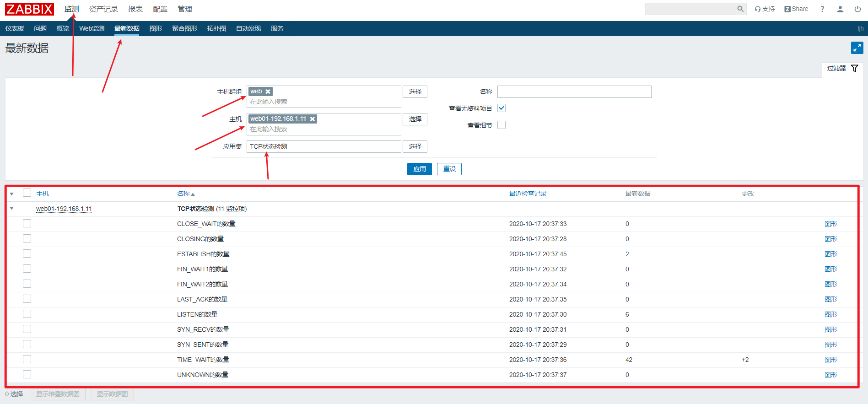Image resolution: width=868 pixels, height=404 pixels.
Task: Check the UNKNOWN的数量 row checkbox
Action: click(x=27, y=374)
